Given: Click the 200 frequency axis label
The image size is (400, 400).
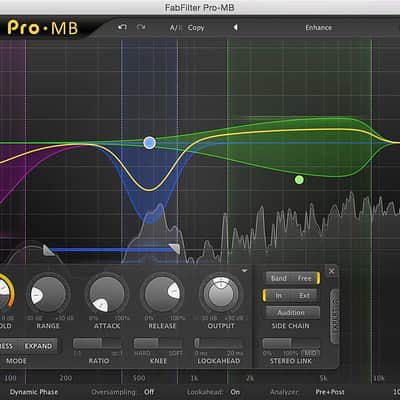Looking at the screenshot, I should (x=66, y=378).
